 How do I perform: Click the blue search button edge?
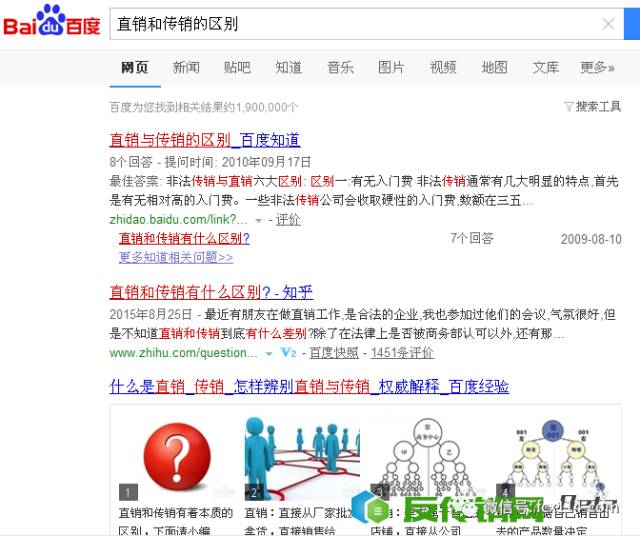click(632, 24)
